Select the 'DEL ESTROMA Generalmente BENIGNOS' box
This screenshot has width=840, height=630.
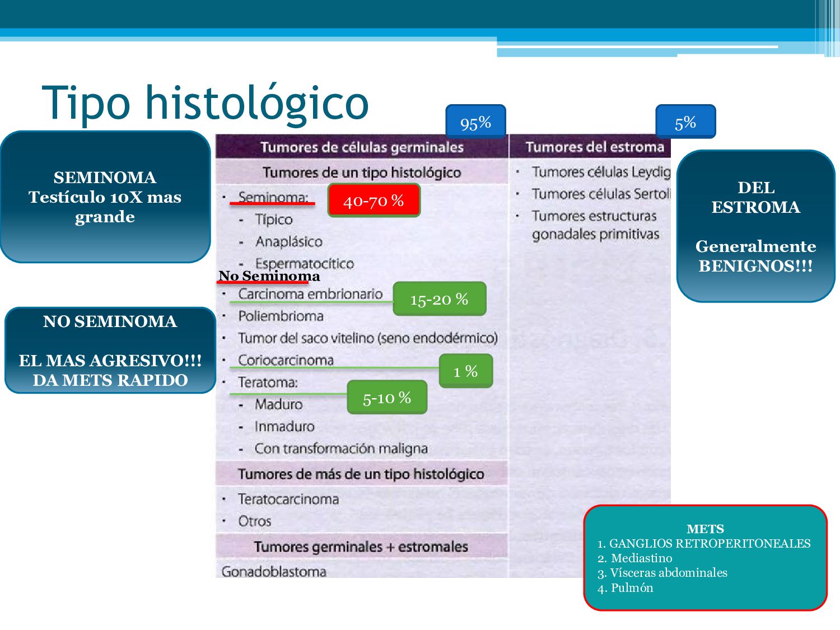[x=756, y=226]
